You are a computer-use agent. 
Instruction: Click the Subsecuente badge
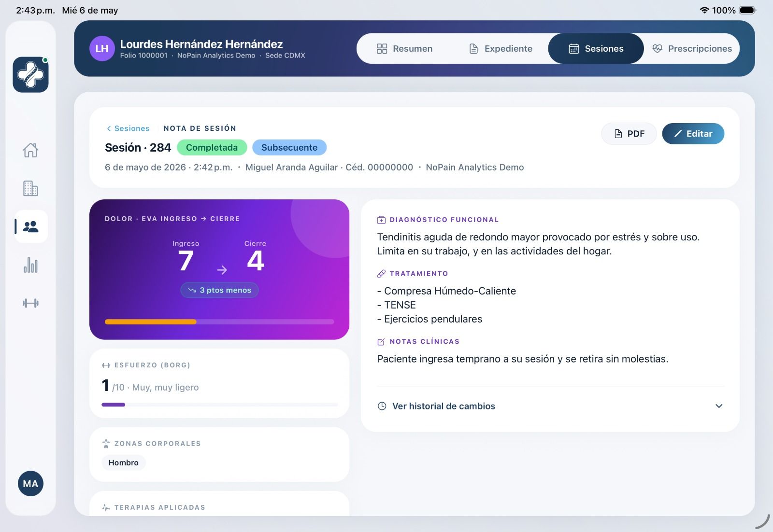(x=289, y=148)
